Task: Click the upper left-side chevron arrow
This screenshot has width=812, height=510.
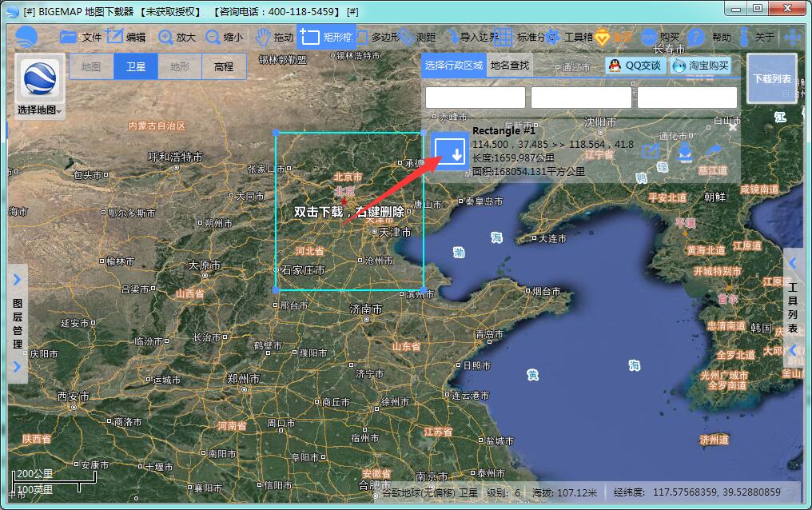Action: point(17,280)
